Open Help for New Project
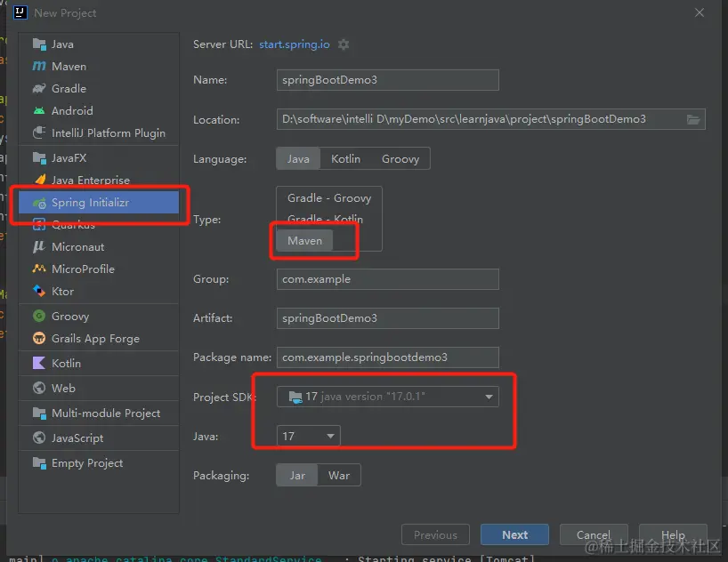728x562 pixels. (673, 534)
